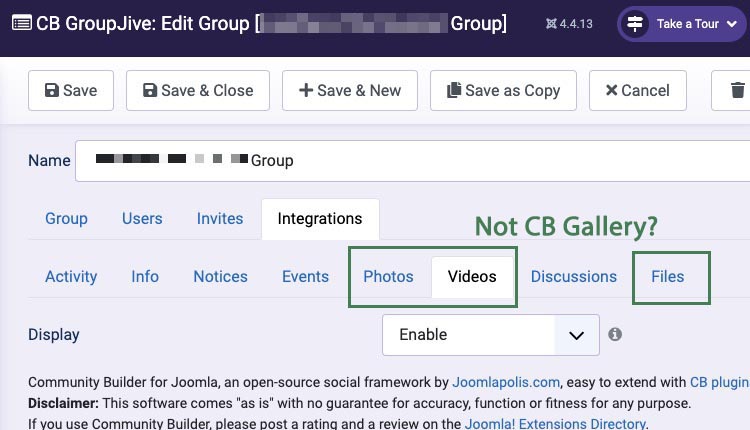The height and width of the screenshot is (430, 750).
Task: Click the Joomla version 4.4.13 icon
Action: [x=552, y=23]
